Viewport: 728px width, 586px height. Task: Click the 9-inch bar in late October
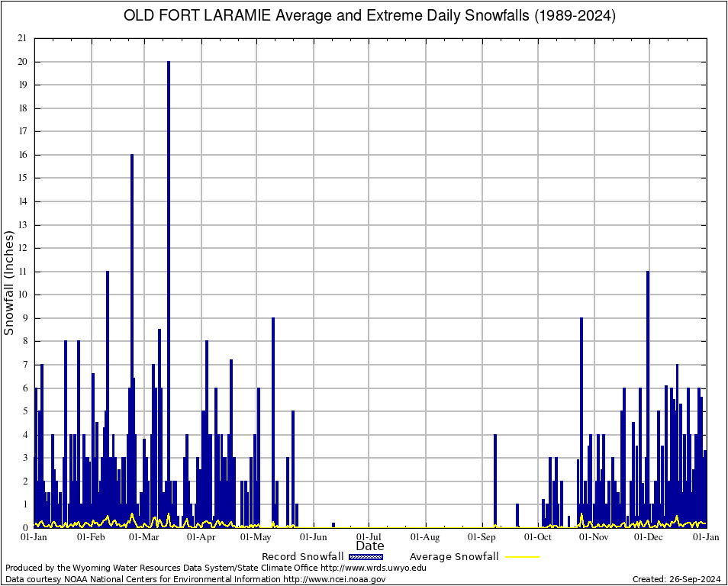[581, 420]
